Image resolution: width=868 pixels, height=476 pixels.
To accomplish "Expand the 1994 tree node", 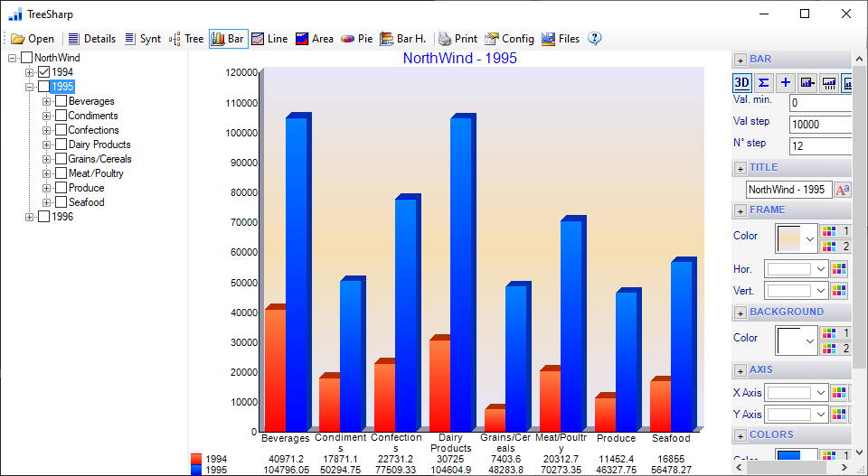I will (x=29, y=72).
